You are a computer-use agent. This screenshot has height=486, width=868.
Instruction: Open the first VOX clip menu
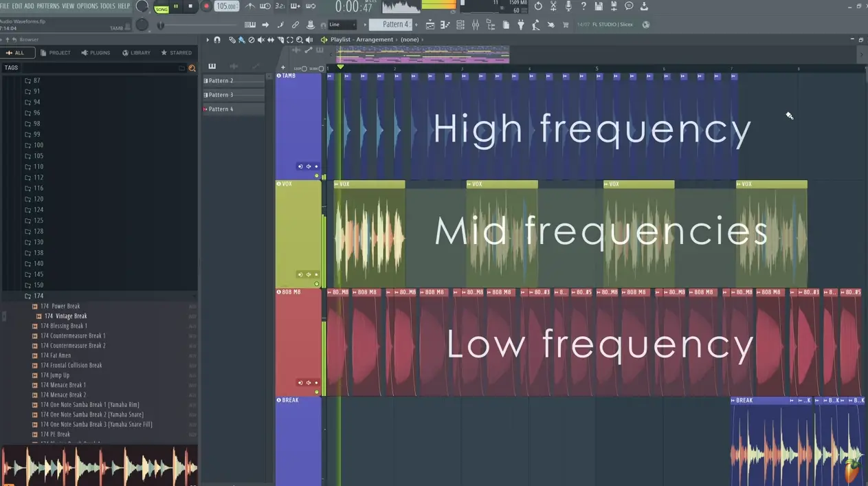[337, 184]
